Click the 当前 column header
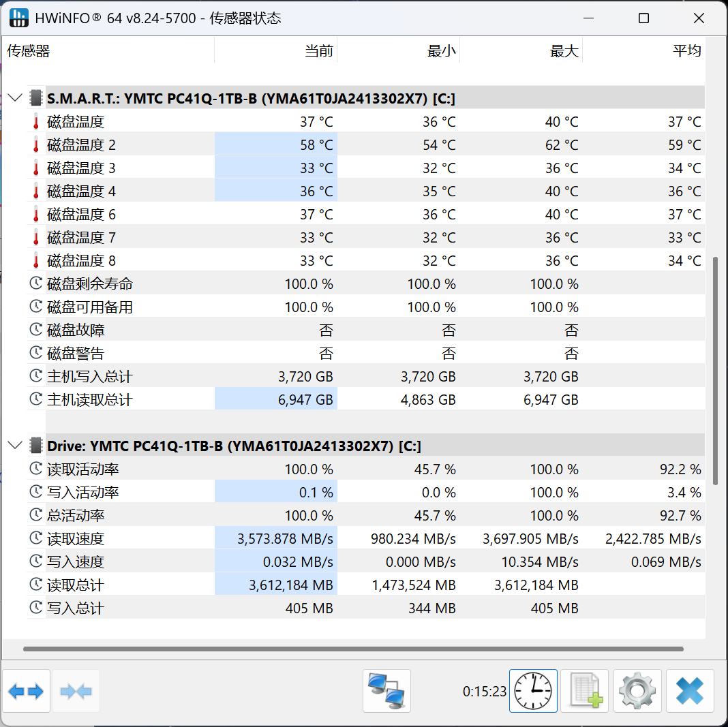 (276, 50)
